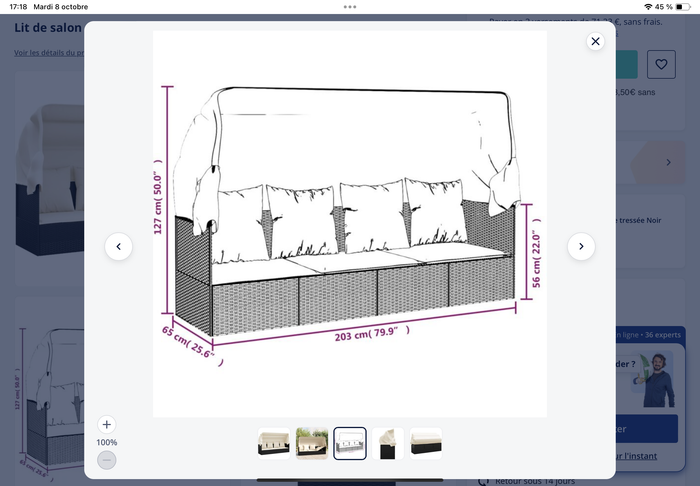Tap the Wi-Fi status icon
Screen dimensions: 700x486
(x=647, y=6)
